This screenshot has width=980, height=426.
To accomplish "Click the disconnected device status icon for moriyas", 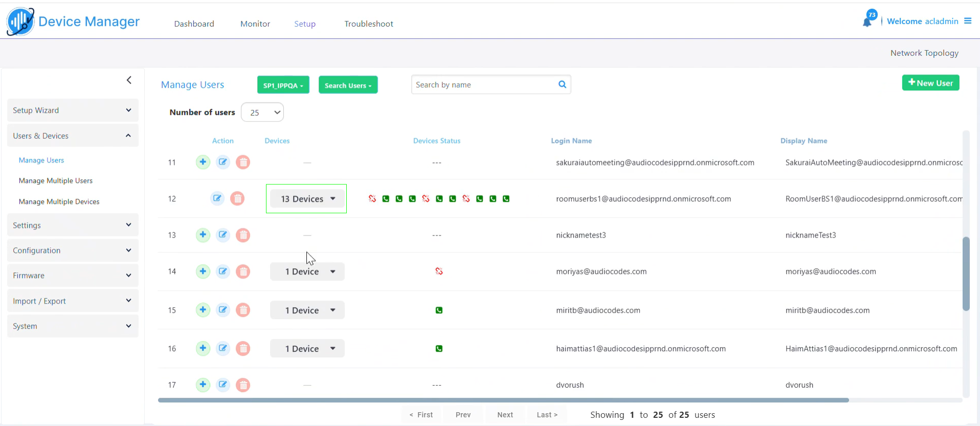I will [439, 271].
